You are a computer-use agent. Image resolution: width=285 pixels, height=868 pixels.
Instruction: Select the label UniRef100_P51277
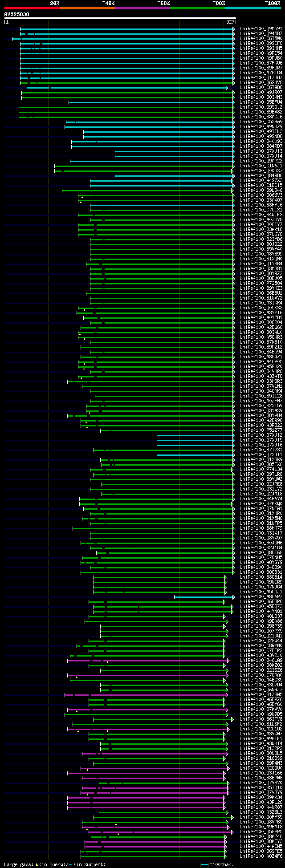click(261, 430)
